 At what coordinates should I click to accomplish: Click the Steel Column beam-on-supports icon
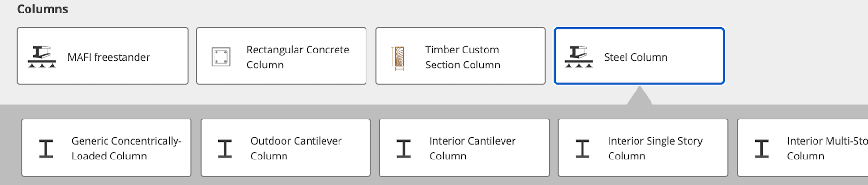click(x=579, y=57)
